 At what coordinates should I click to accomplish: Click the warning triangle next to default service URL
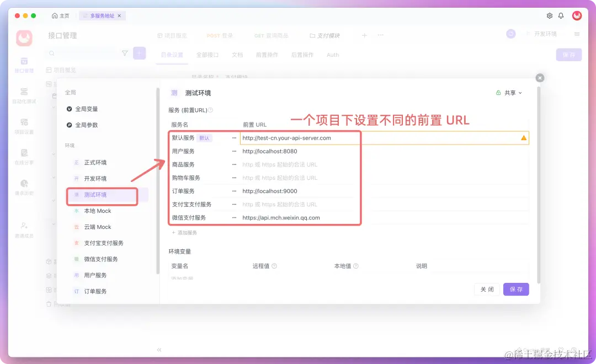523,138
